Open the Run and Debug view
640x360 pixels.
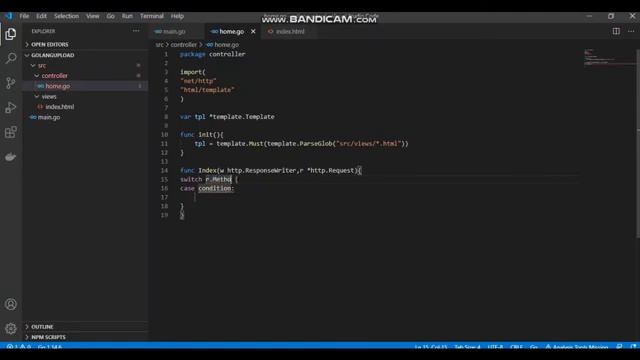click(11, 108)
